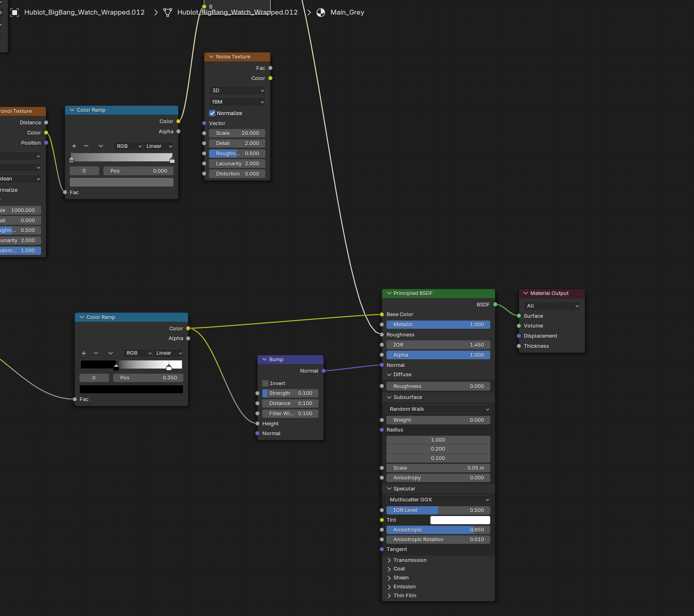Viewport: 694px width, 616px height.
Task: Open the Random Walk subsurface method dropdown
Action: (x=438, y=409)
